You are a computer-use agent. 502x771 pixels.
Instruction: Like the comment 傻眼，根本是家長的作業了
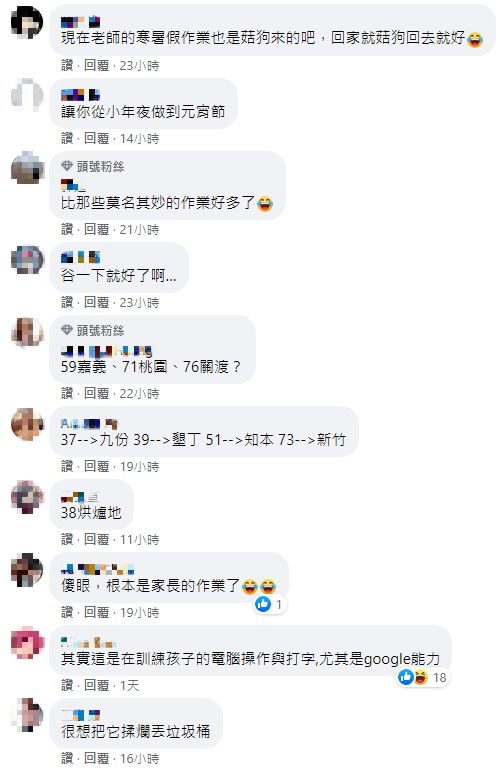click(x=67, y=612)
